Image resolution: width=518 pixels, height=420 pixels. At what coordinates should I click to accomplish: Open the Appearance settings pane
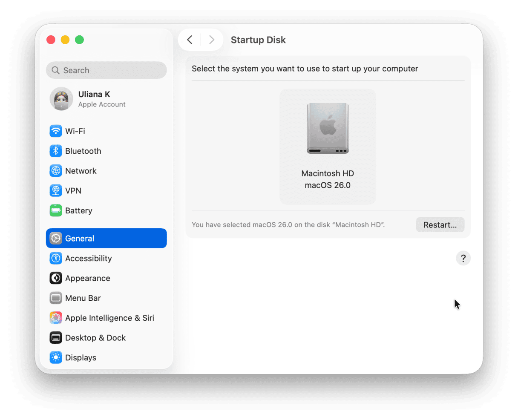pos(106,278)
